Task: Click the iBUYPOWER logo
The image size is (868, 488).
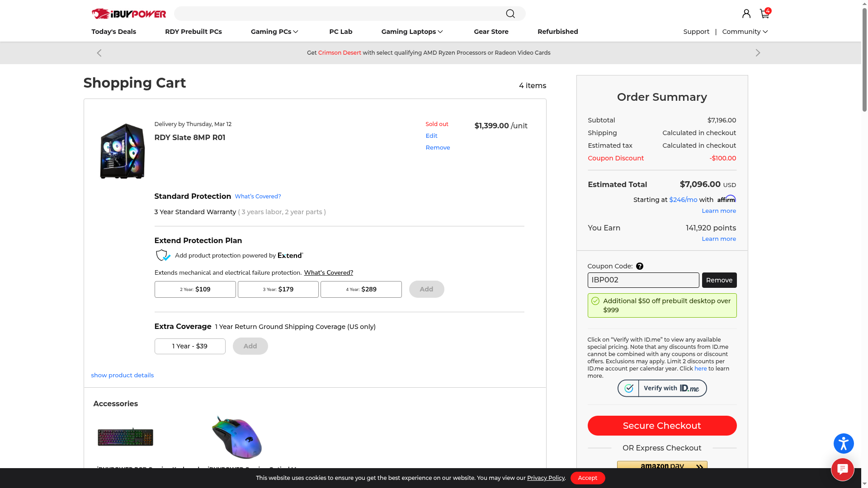Action: click(129, 14)
